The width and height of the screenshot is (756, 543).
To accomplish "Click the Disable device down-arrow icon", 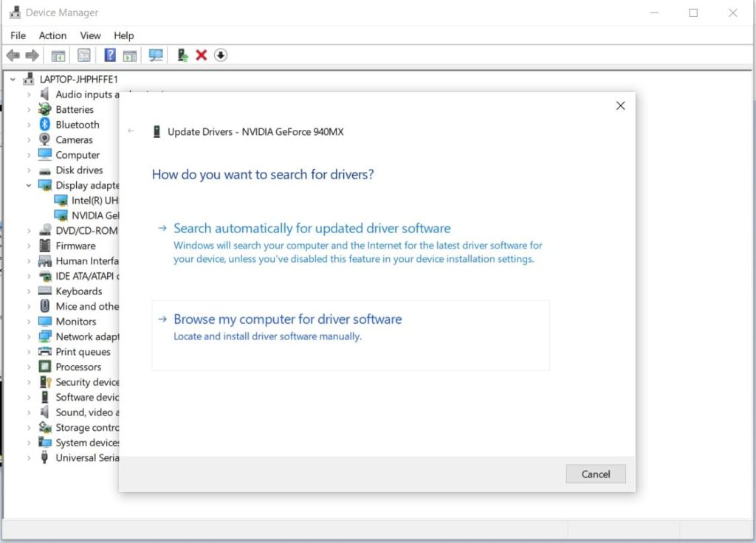I will coord(221,55).
